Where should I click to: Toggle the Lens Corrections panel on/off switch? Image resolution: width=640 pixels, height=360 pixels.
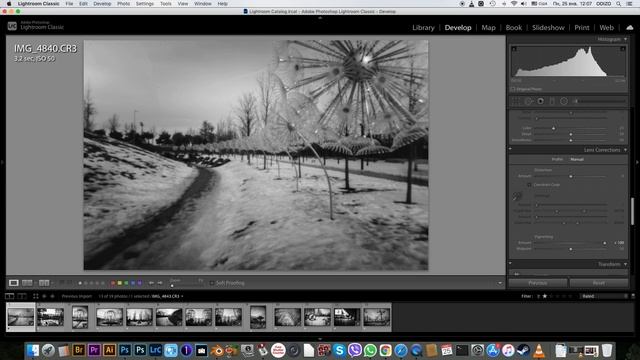pos(510,150)
